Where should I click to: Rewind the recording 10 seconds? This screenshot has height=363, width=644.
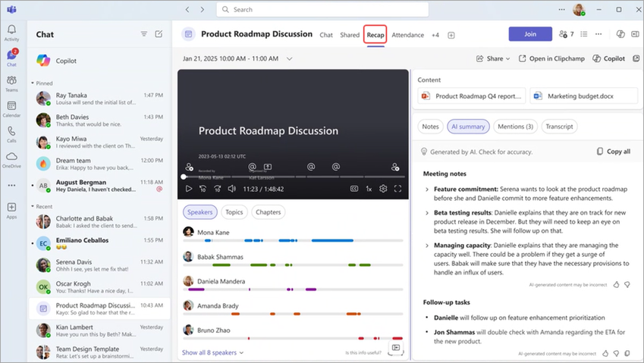tap(203, 189)
